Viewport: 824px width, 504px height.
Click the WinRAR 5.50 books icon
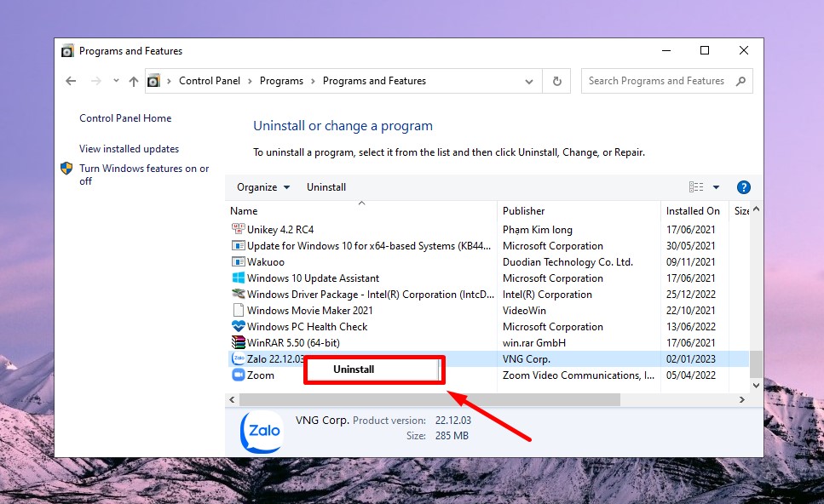click(238, 342)
